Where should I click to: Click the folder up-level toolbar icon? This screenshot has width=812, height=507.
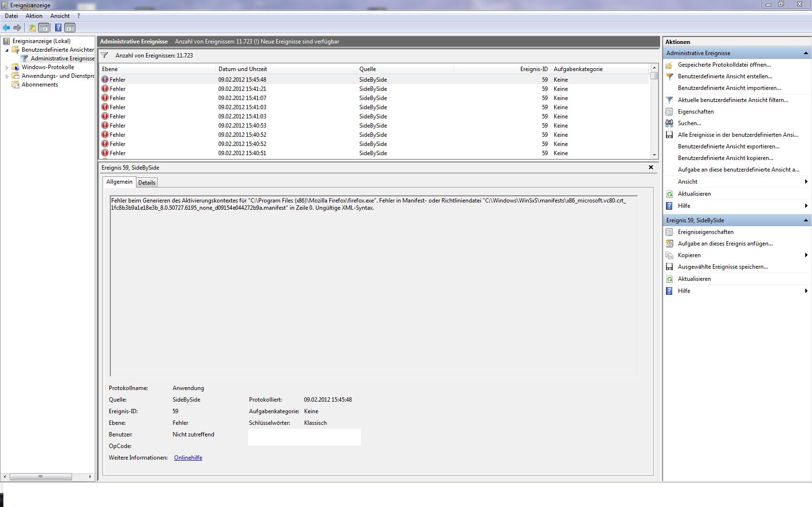pyautogui.click(x=32, y=28)
